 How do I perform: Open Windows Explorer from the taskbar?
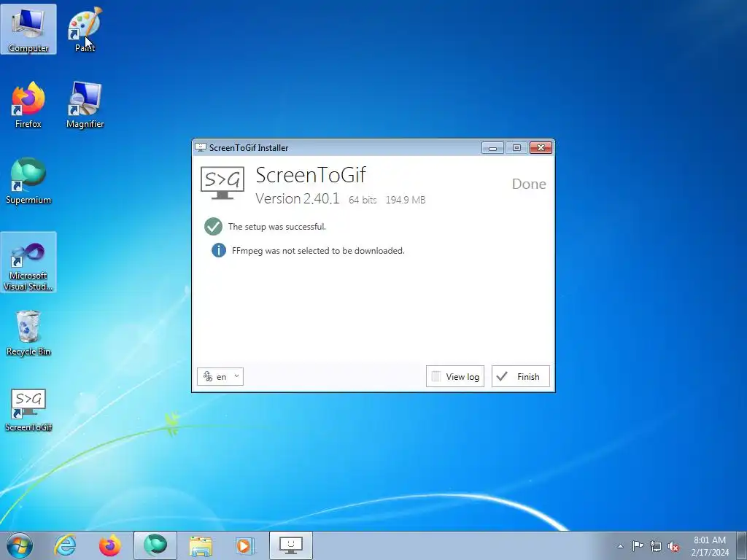[201, 545]
